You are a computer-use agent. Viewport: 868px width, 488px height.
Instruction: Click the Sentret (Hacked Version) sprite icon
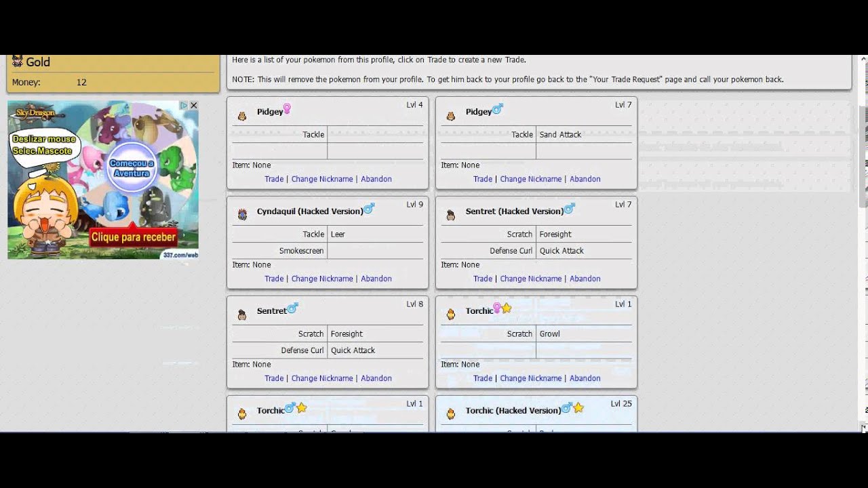451,216
